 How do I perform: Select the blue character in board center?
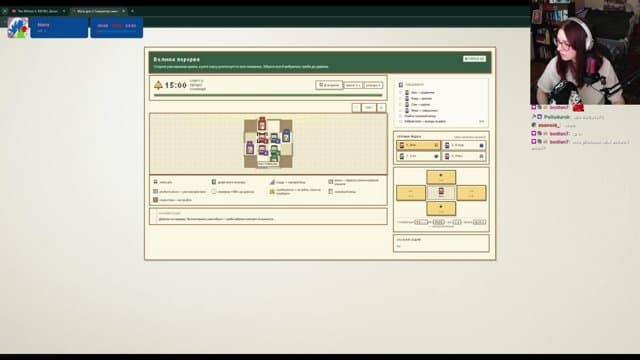point(275,139)
